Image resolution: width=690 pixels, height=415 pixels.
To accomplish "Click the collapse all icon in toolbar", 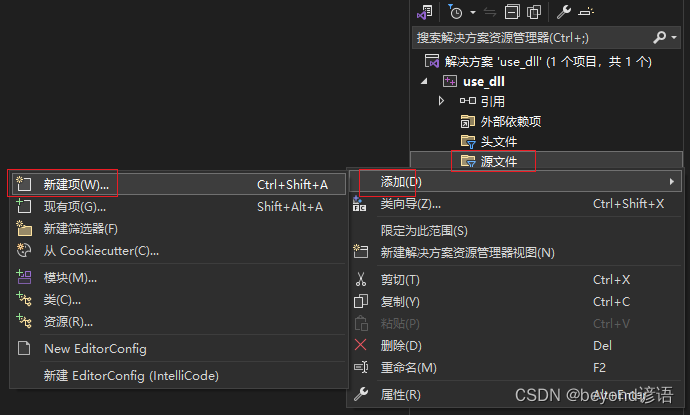I will coord(512,12).
